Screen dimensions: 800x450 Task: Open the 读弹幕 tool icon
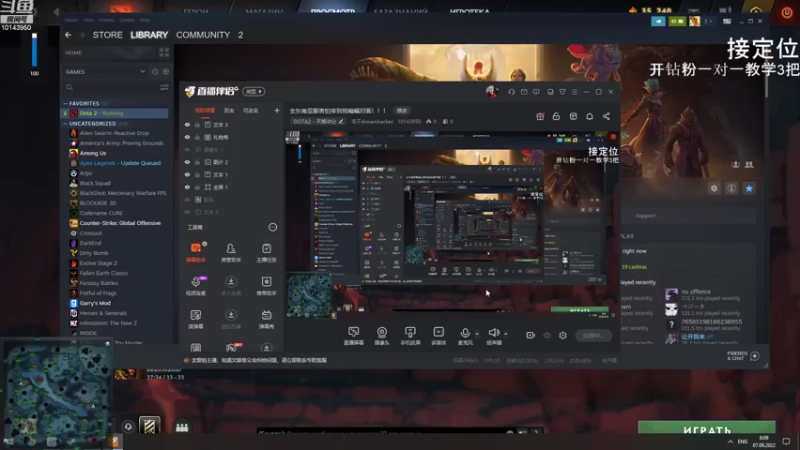[x=196, y=318]
